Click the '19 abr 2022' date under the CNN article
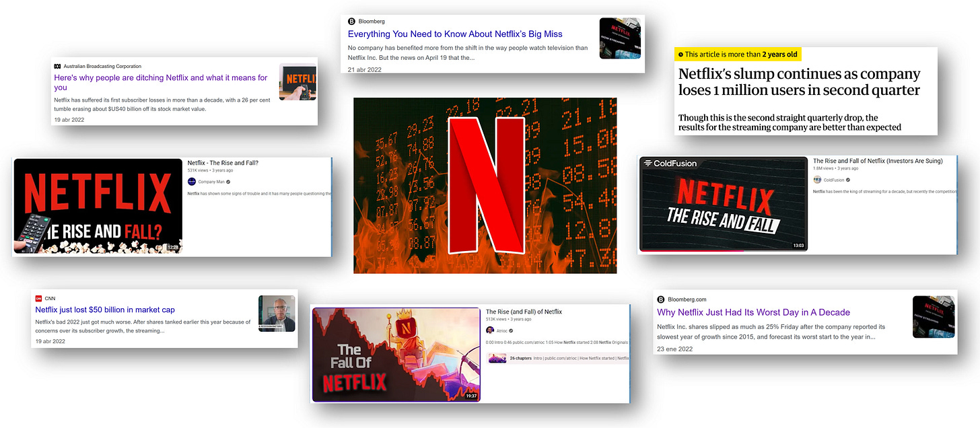The width and height of the screenshot is (980, 428). pyautogui.click(x=50, y=341)
